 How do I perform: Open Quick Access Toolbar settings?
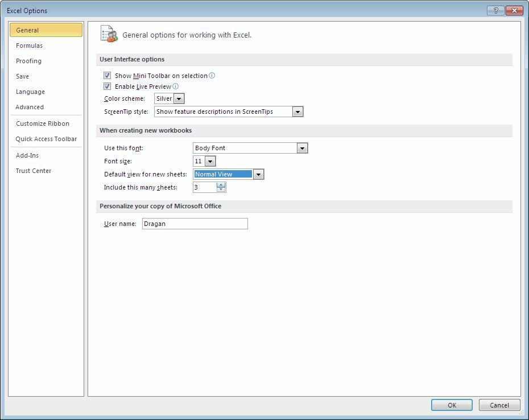[x=46, y=139]
